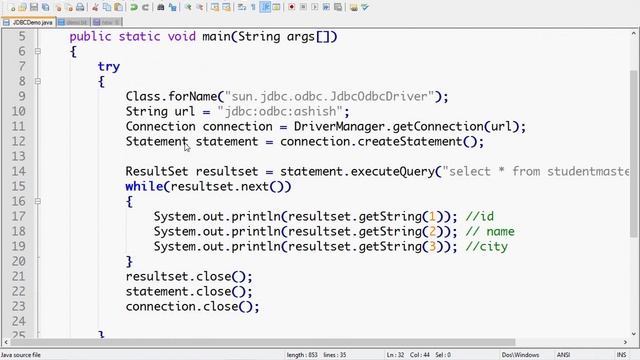The image size is (640, 360).
Task: Create a new file with the New icon
Action: point(11,7)
